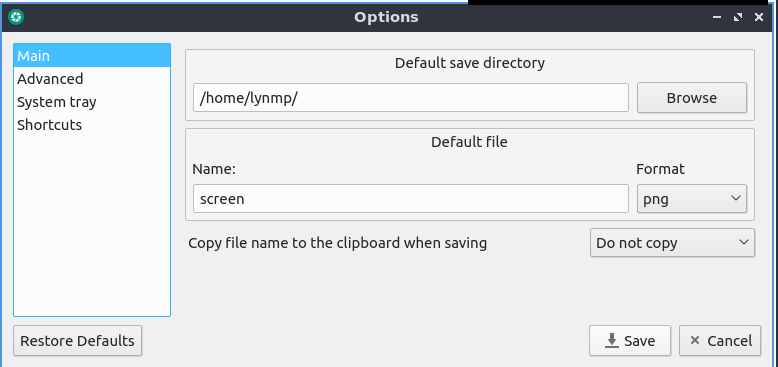
Task: Click the download arrow icon on Save
Action: tap(612, 341)
